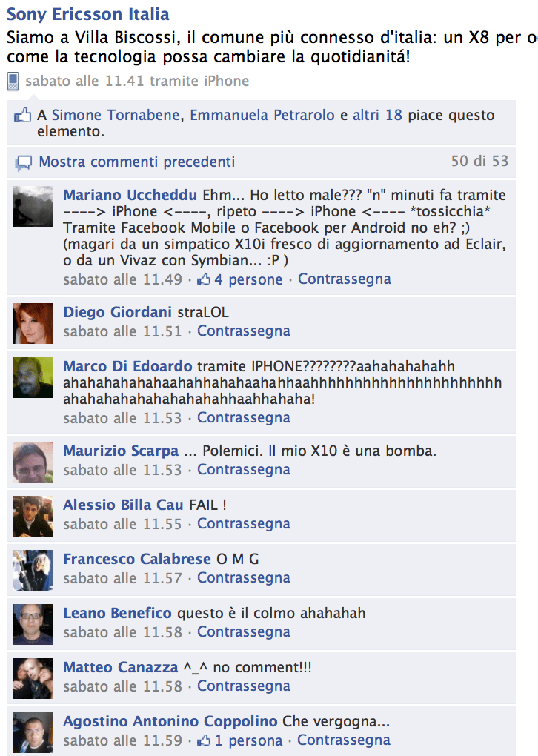Image resolution: width=538 pixels, height=756 pixels.
Task: Click Contrassegna under Alessio Billa Cau's FAIL comment
Action: coord(244,523)
